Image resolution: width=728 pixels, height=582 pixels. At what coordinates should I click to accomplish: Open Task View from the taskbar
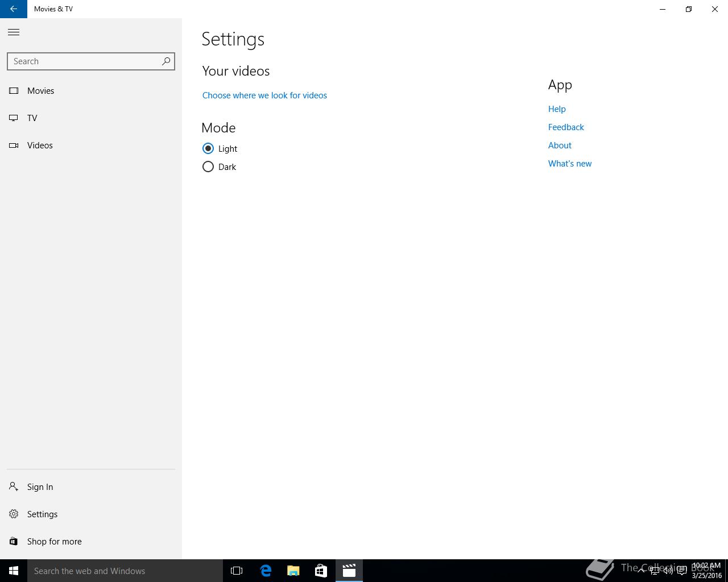237,571
